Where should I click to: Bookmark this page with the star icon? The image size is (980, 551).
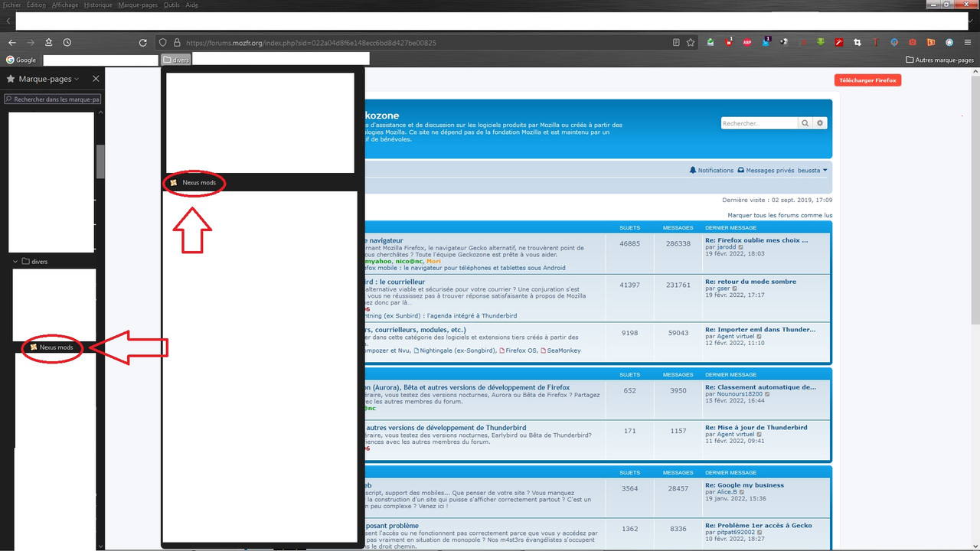691,43
